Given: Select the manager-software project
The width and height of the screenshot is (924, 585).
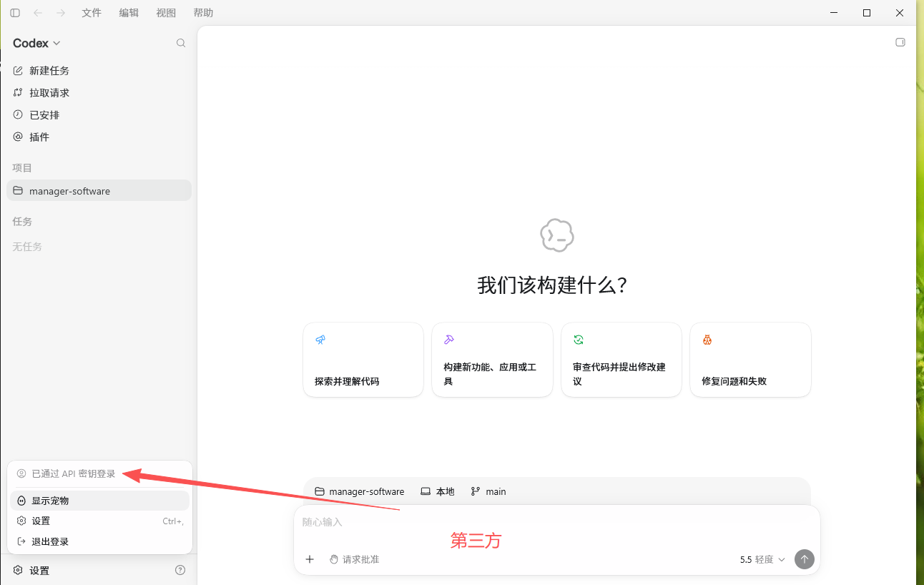Looking at the screenshot, I should 99,191.
